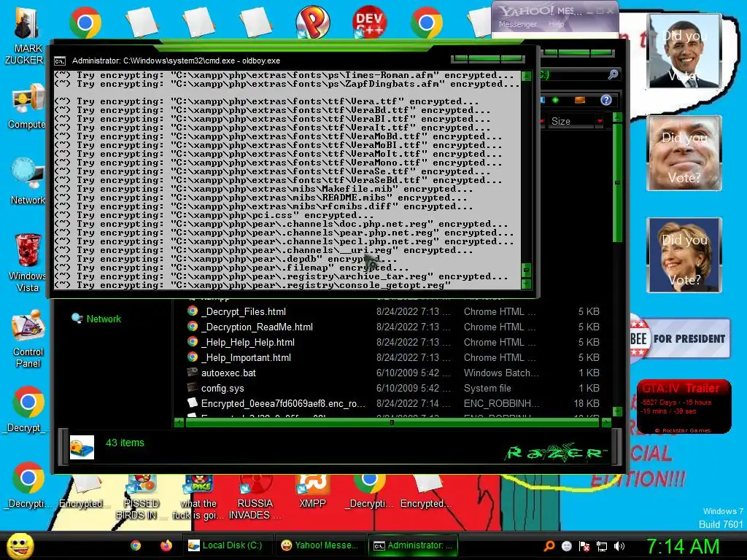Click the network connection tray icon
747x560 pixels.
click(x=602, y=546)
